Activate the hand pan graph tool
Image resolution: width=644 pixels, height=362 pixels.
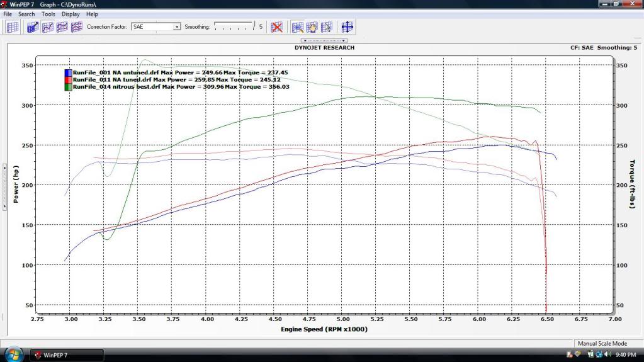pos(312,27)
